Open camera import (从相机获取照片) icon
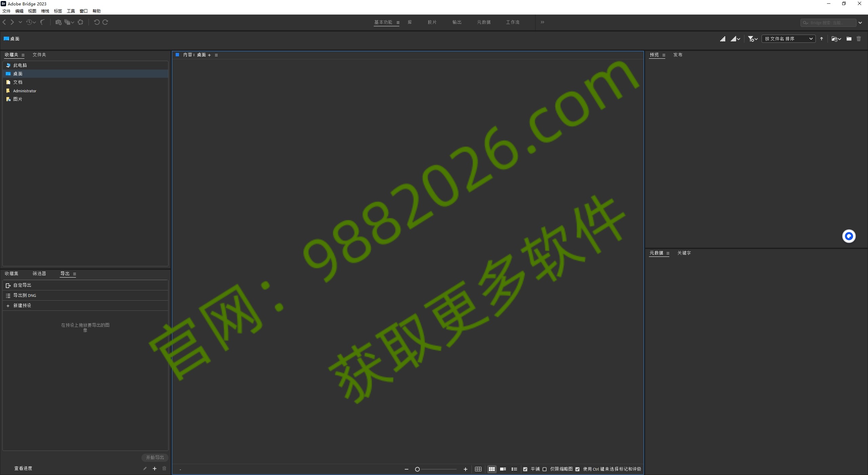 pyautogui.click(x=58, y=22)
